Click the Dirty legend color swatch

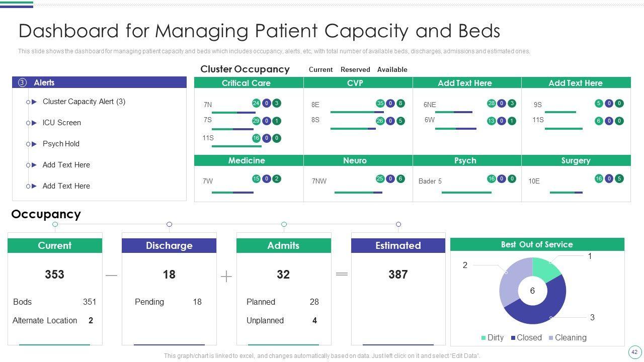click(484, 338)
